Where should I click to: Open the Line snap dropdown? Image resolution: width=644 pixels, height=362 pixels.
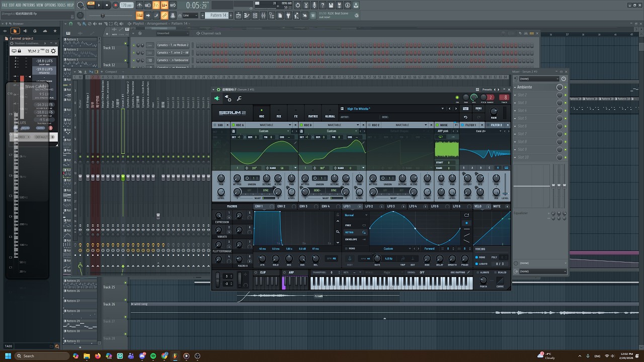point(190,15)
